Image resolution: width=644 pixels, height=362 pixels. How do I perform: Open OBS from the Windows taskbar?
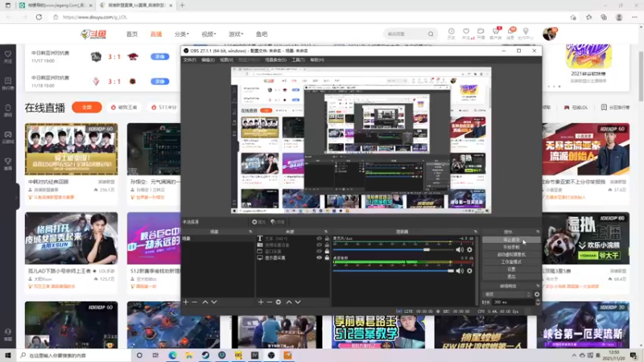[x=271, y=356]
